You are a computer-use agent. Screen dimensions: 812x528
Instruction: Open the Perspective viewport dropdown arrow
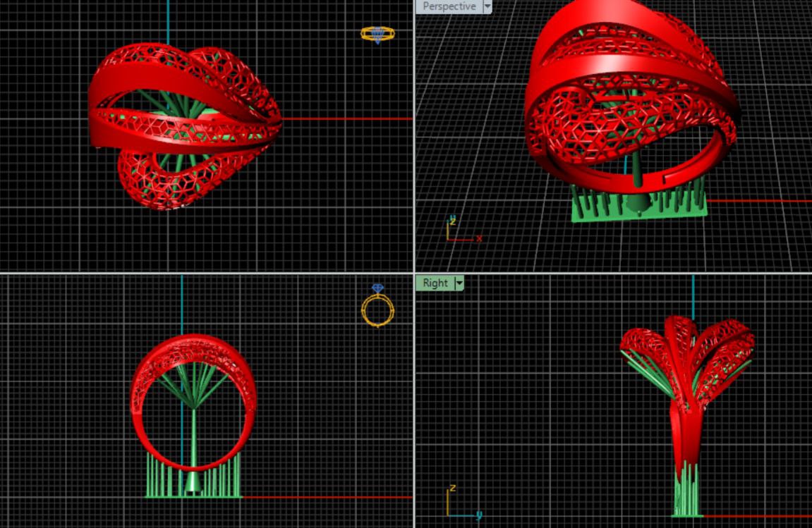click(487, 6)
